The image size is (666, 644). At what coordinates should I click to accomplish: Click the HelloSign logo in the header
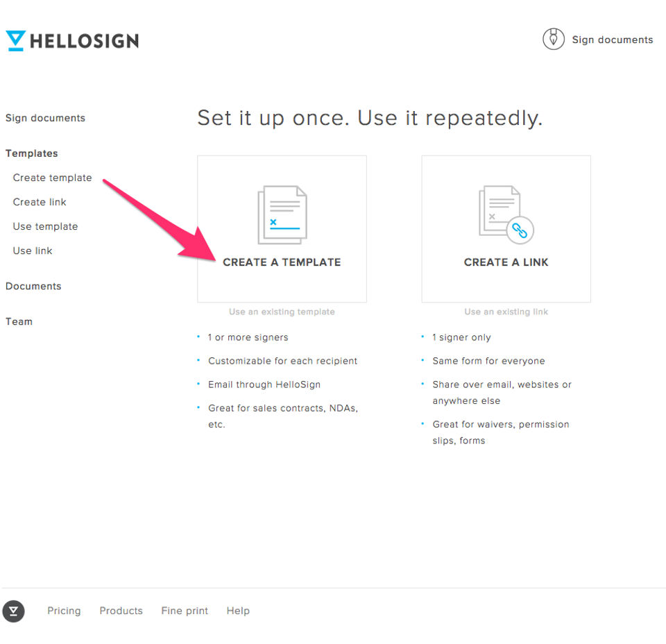(x=72, y=41)
